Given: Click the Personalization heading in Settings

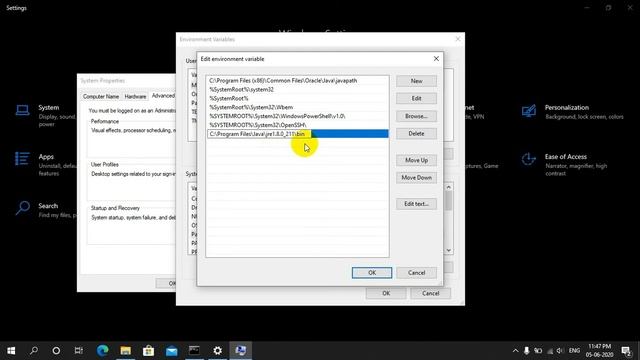Looking at the screenshot, I should [567, 107].
